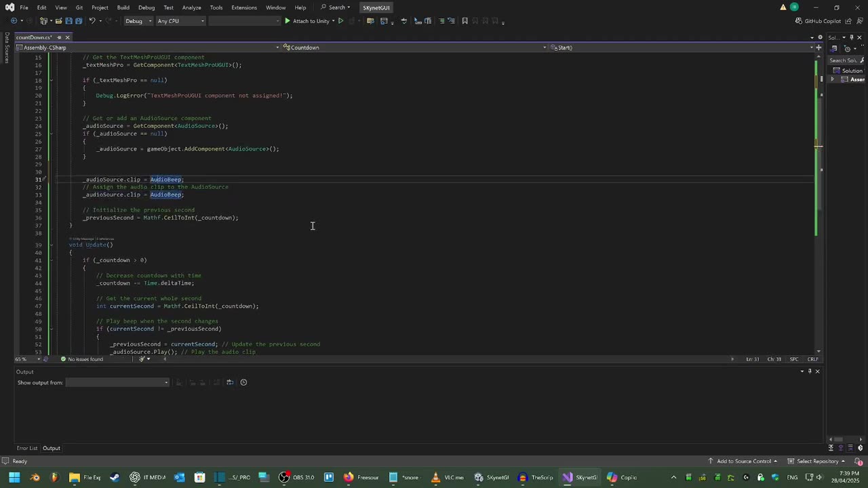This screenshot has width=868, height=488.
Task: Open the Git menu
Action: [79, 7]
